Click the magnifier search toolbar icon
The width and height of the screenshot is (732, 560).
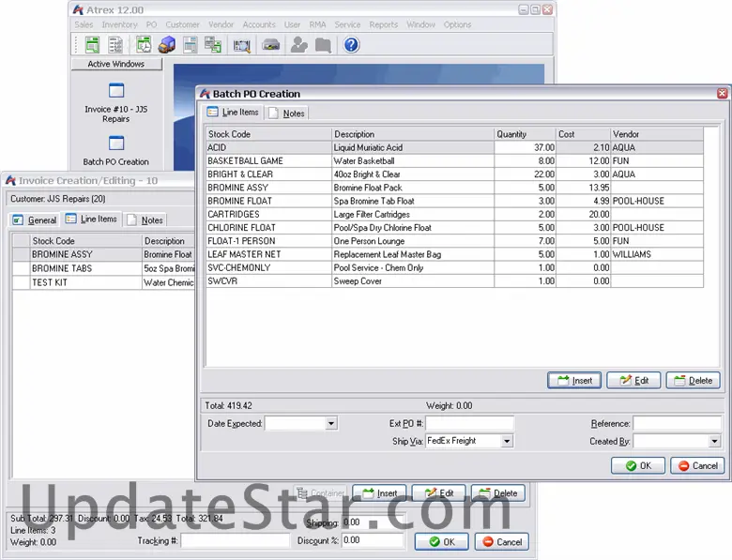click(x=242, y=45)
